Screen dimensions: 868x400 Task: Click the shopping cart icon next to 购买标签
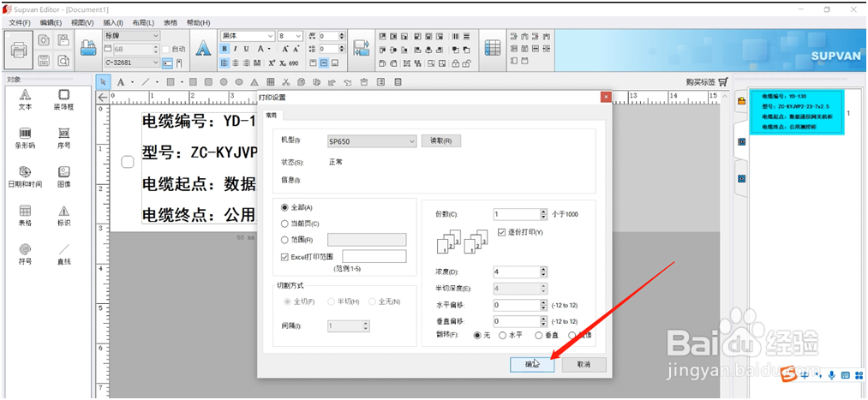pos(723,82)
